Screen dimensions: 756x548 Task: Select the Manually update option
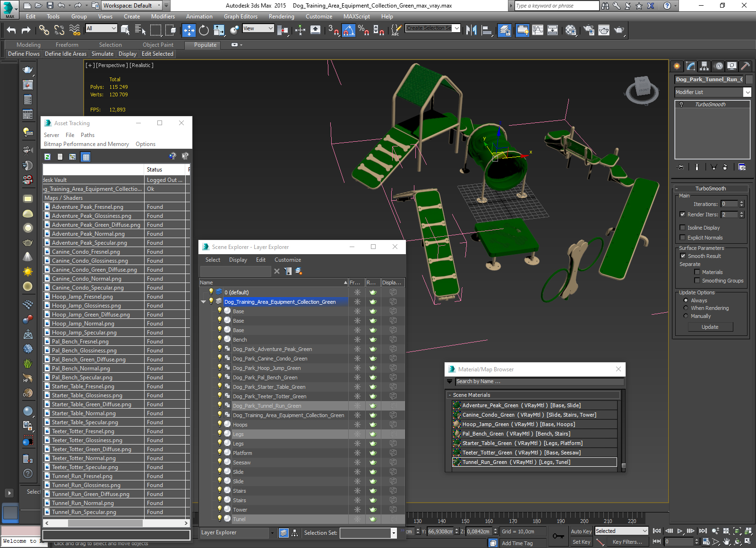click(686, 316)
